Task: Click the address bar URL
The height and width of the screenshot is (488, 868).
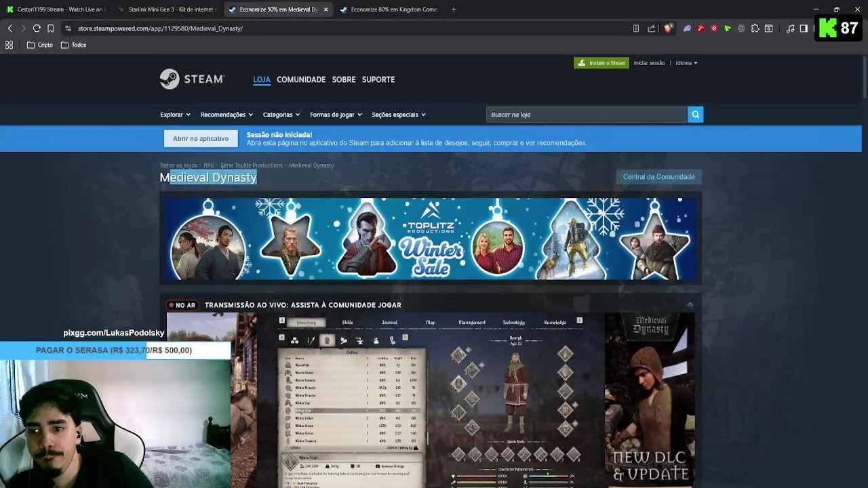Action: (160, 28)
